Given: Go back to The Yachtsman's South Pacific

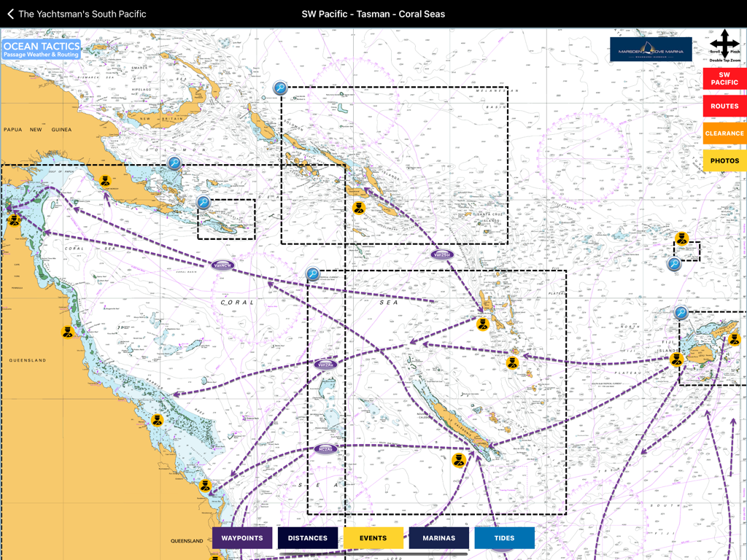Looking at the screenshot, I should pyautogui.click(x=76, y=14).
